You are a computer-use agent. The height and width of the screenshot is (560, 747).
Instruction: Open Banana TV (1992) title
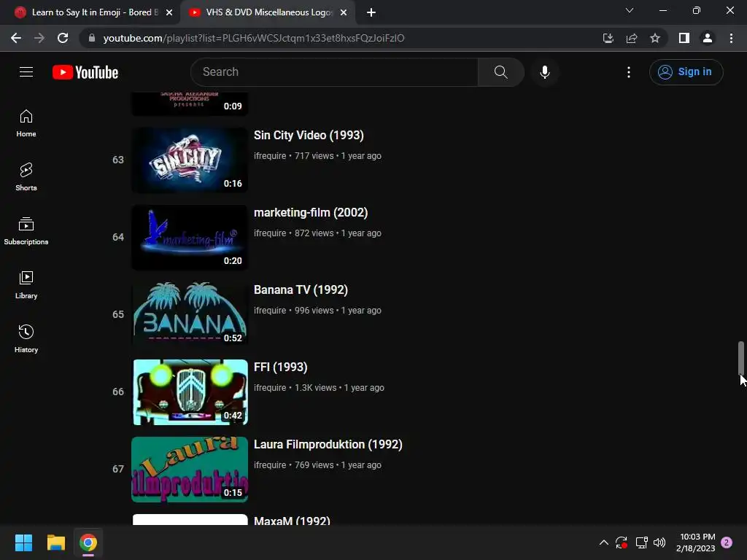pyautogui.click(x=301, y=290)
